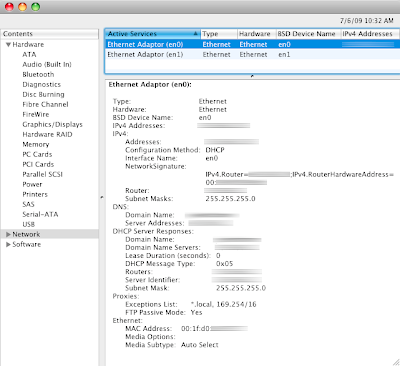Select FireWire in the sidebar

point(36,114)
